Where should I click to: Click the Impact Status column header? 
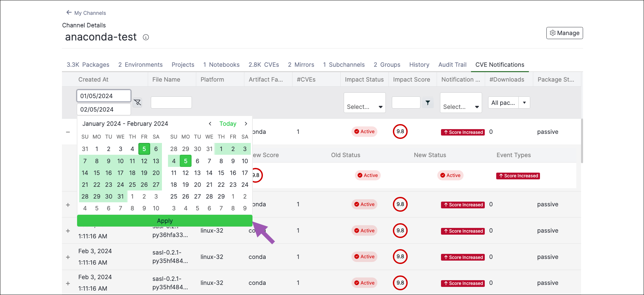tap(364, 80)
